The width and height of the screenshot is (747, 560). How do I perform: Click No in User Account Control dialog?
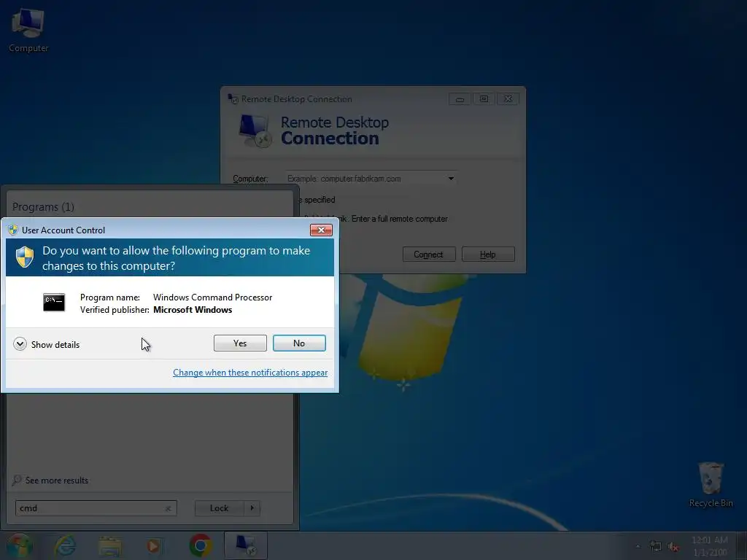(x=299, y=343)
